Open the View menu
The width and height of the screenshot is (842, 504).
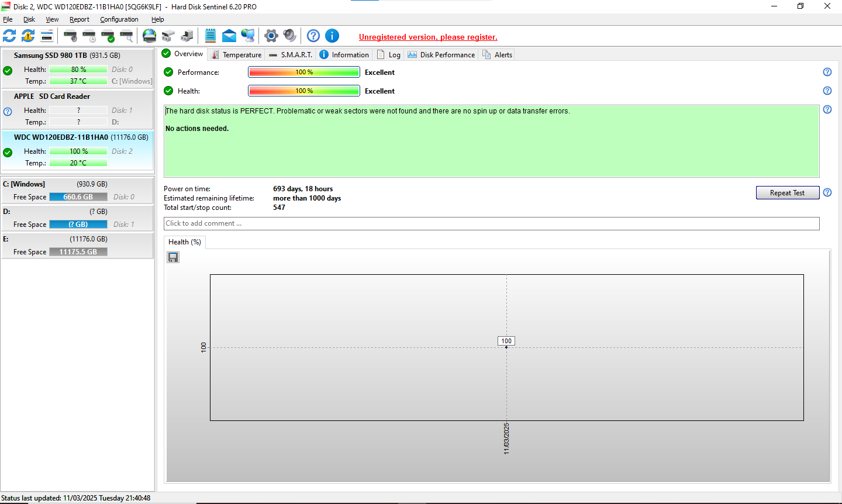pyautogui.click(x=52, y=19)
